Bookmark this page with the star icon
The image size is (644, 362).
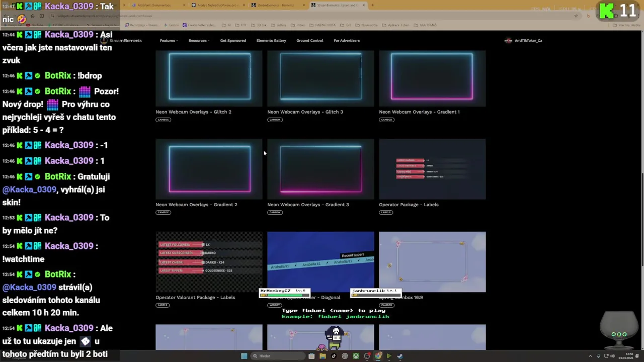[576, 16]
